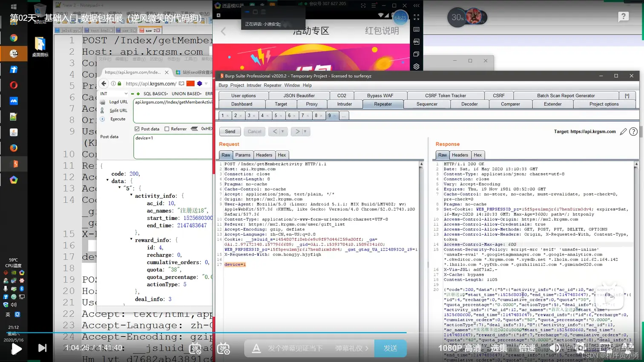Click the HackBar green minus icon

click(132, 94)
